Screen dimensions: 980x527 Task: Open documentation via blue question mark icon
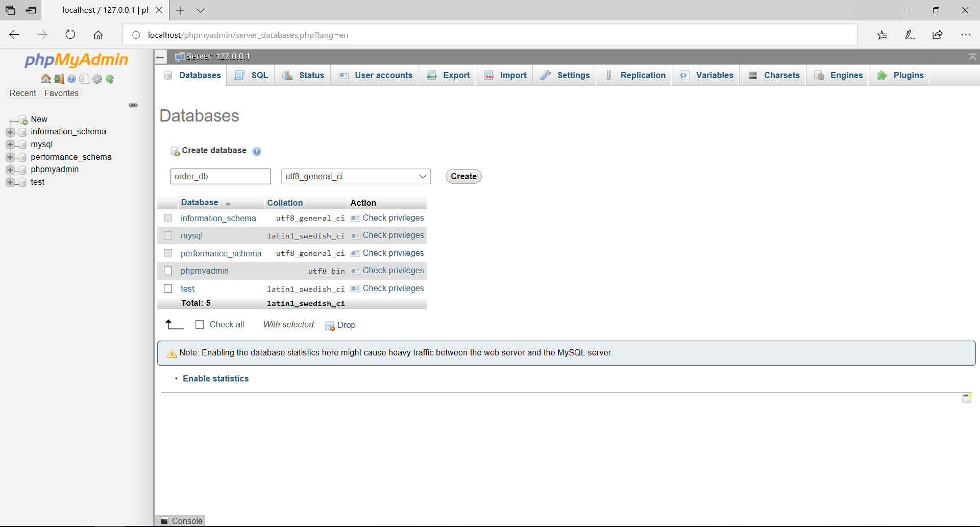point(71,79)
